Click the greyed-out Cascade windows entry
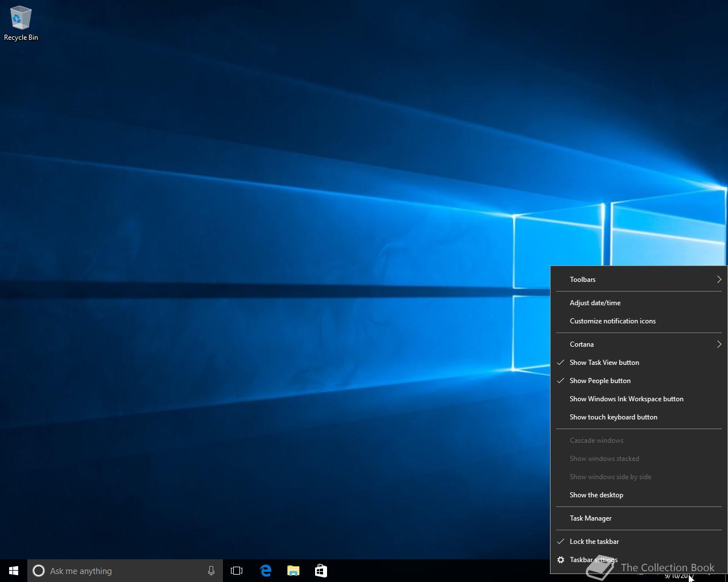The height and width of the screenshot is (582, 728). click(639, 440)
